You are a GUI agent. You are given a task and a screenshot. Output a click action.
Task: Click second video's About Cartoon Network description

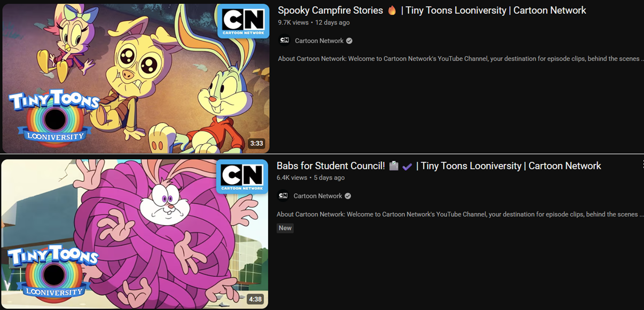(x=460, y=214)
